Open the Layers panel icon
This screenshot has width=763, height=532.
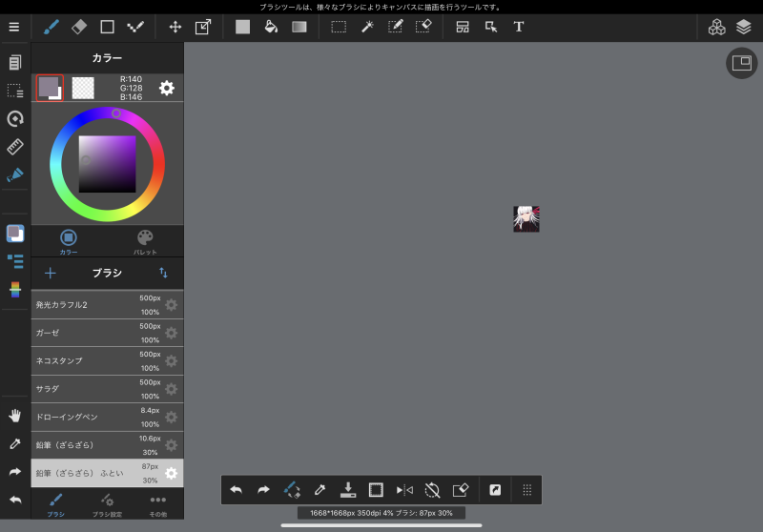tap(744, 27)
